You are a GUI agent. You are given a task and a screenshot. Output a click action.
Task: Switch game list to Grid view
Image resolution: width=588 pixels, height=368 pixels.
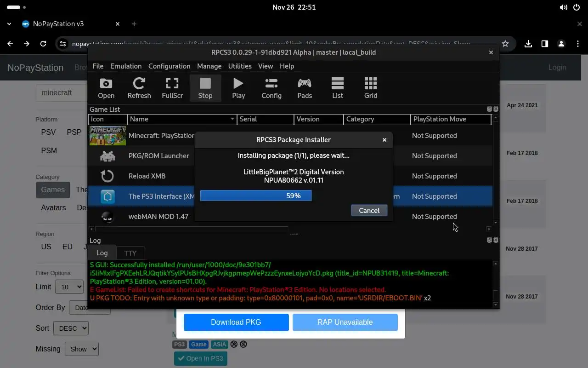[371, 88]
